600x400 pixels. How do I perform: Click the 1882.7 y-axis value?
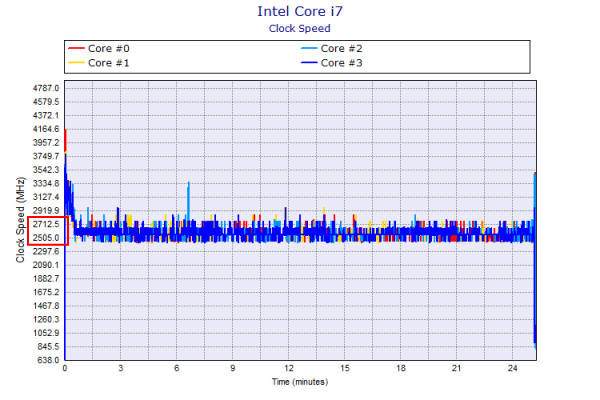pos(46,279)
